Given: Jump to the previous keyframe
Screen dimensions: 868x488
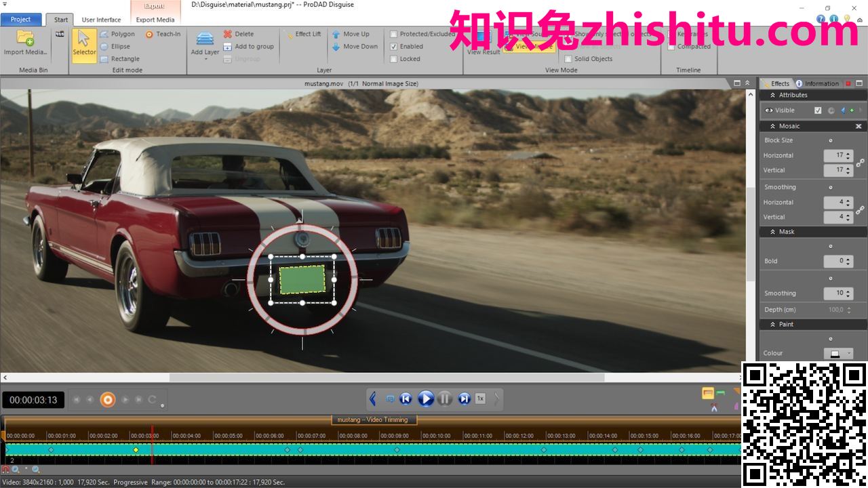Looking at the screenshot, I should (x=406, y=399).
